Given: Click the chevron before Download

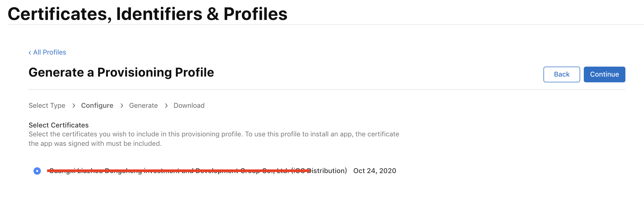Looking at the screenshot, I should [166, 106].
